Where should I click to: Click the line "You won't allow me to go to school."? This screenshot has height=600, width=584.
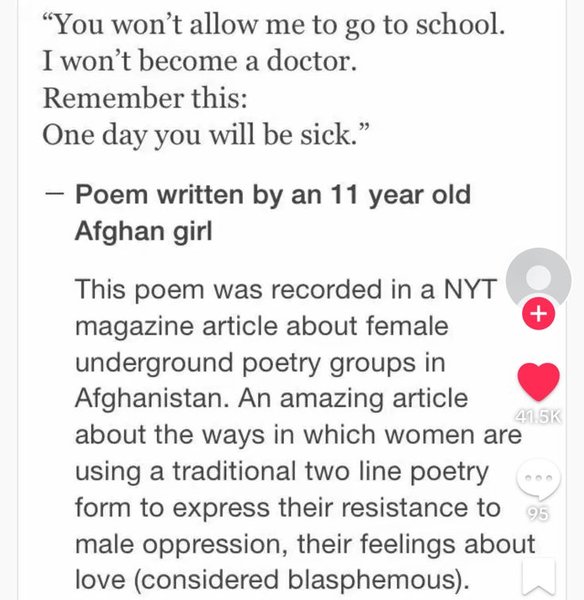(x=273, y=24)
